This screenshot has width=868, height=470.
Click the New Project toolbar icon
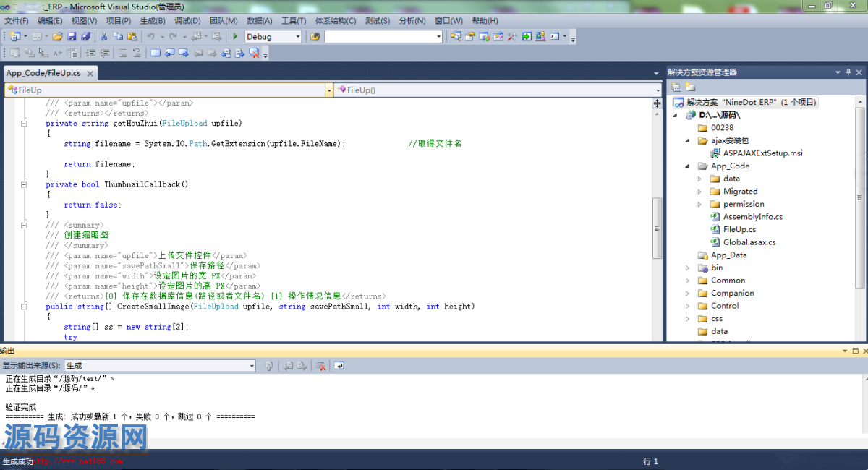[15, 36]
